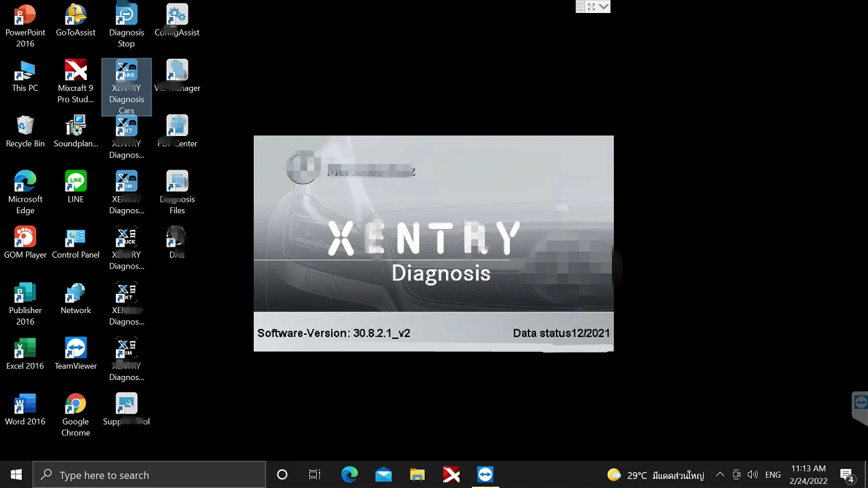This screenshot has width=868, height=488.
Task: Open Task View on the taskbar
Action: point(315,474)
